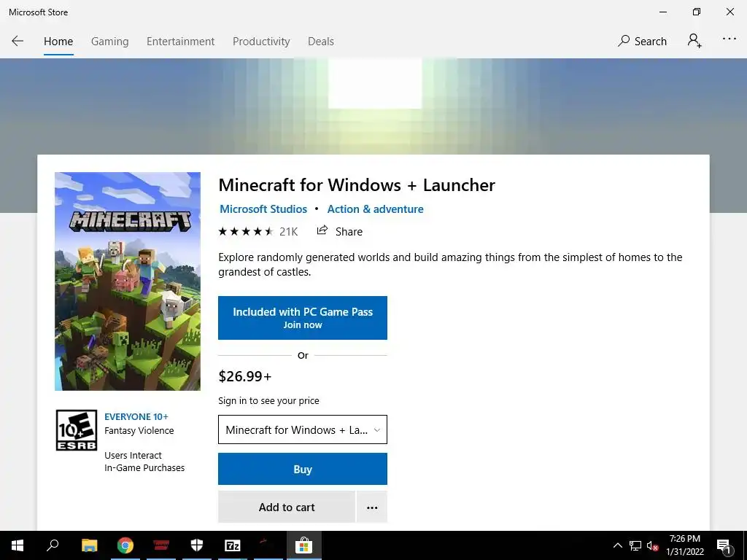The image size is (747, 560).
Task: Switch to the Gaming tab
Action: [109, 42]
